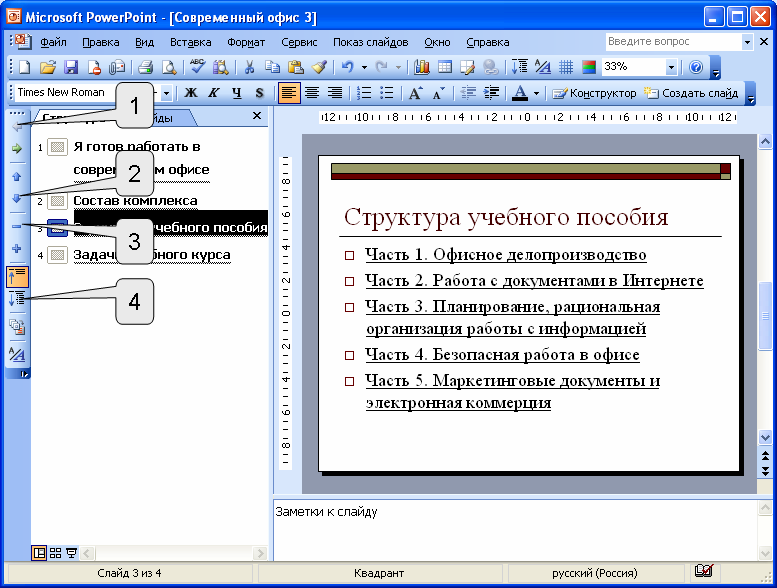Move outline item down
This screenshot has height=588, width=777.
click(17, 198)
